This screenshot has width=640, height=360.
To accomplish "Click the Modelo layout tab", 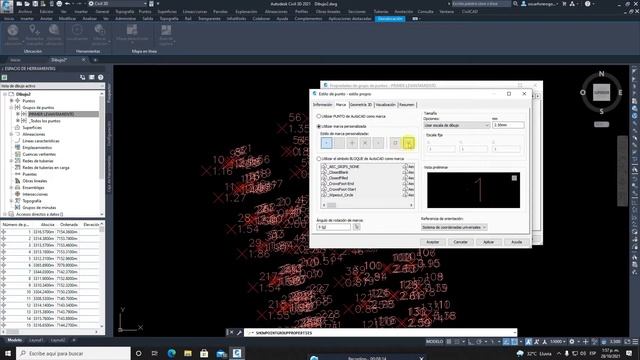I will coord(15,340).
